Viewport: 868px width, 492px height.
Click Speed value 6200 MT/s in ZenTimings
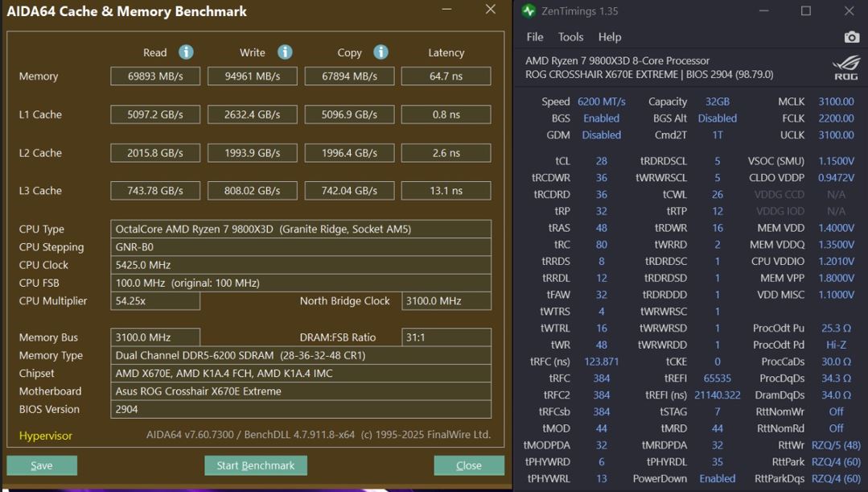601,101
